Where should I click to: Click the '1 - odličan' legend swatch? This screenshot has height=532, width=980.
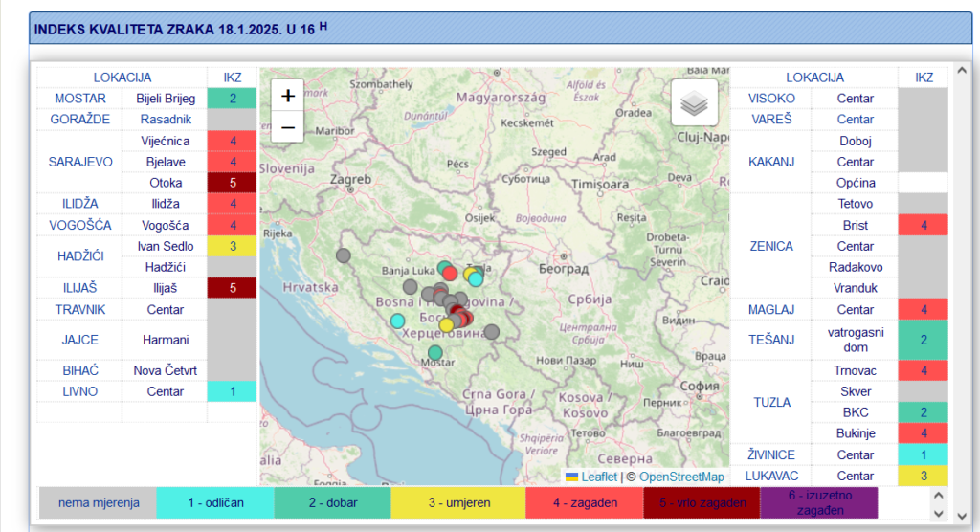[x=215, y=502]
